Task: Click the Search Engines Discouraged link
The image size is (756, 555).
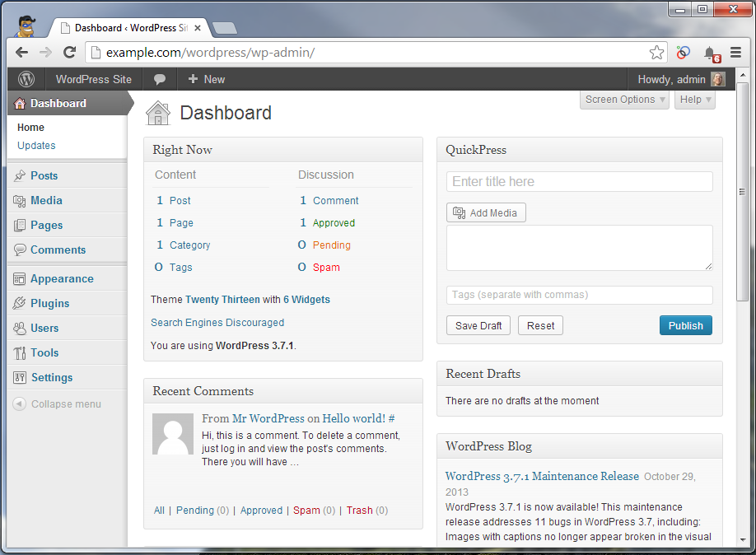Action: 217,323
